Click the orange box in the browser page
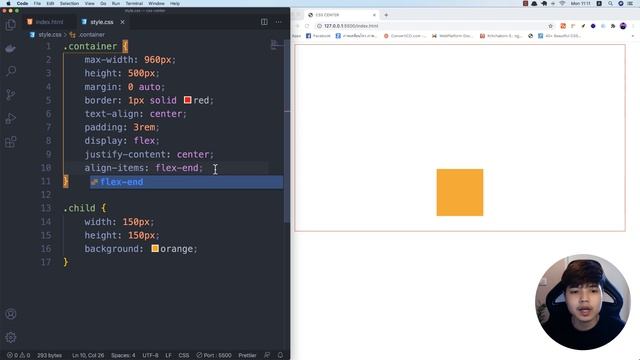This screenshot has height=360, width=640. pyautogui.click(x=460, y=192)
